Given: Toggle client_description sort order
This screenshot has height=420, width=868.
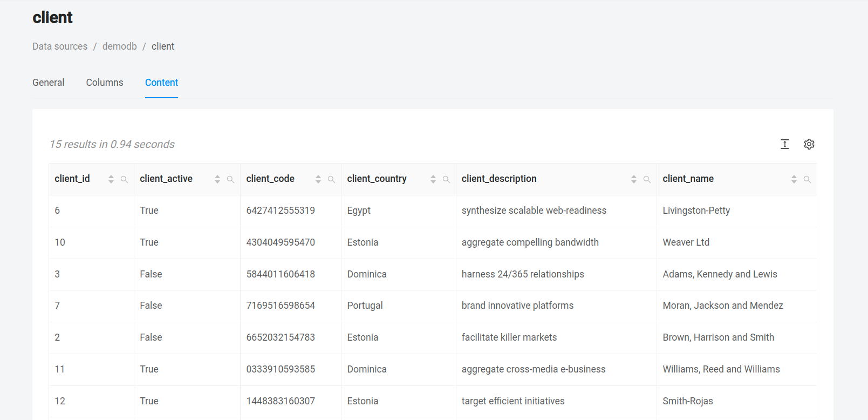Looking at the screenshot, I should [634, 179].
